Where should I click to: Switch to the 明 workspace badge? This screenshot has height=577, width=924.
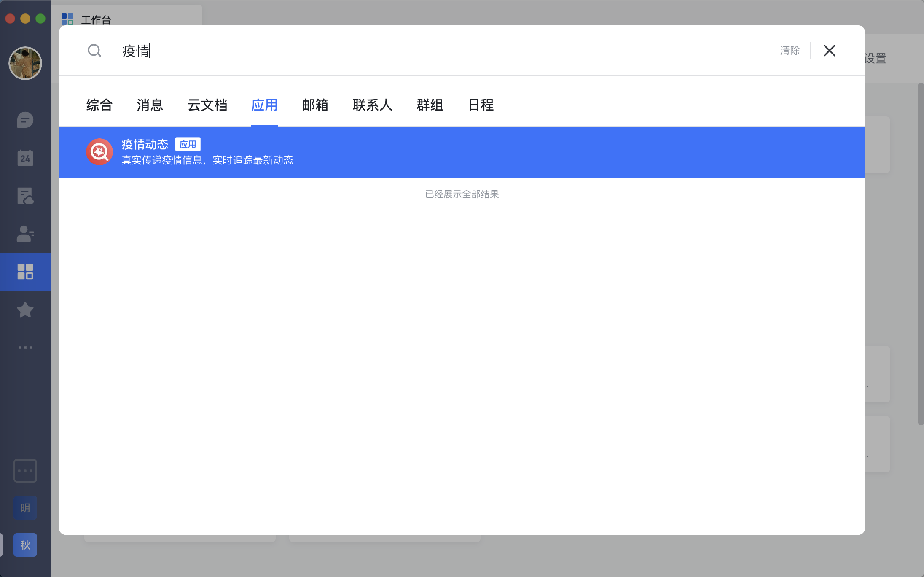[x=25, y=508]
